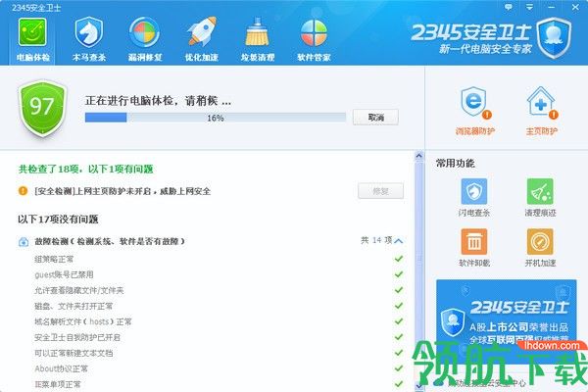The width and height of the screenshot is (588, 392).
Task: Click the 故障检测 category icon
Action: 24,242
